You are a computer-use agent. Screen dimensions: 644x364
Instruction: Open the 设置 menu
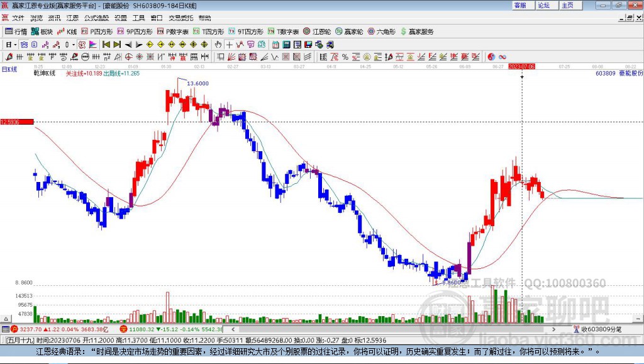click(120, 18)
